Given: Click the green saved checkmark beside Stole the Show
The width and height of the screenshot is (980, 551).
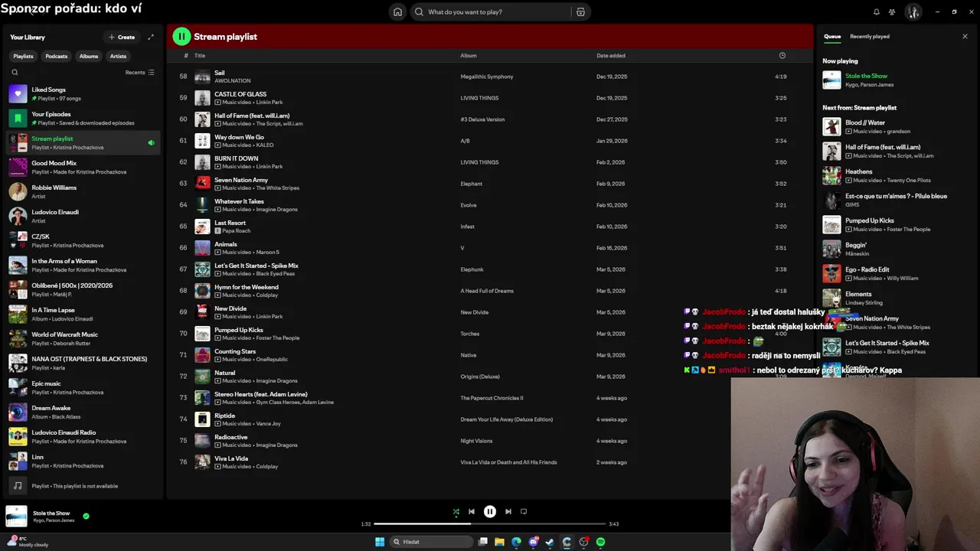Looking at the screenshot, I should [x=86, y=516].
